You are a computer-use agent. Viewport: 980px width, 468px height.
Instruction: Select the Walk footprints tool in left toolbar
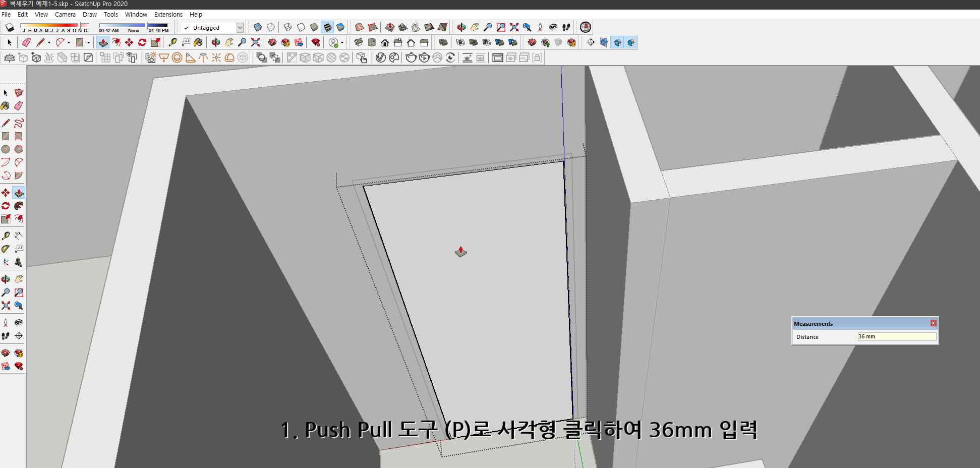click(x=6, y=335)
